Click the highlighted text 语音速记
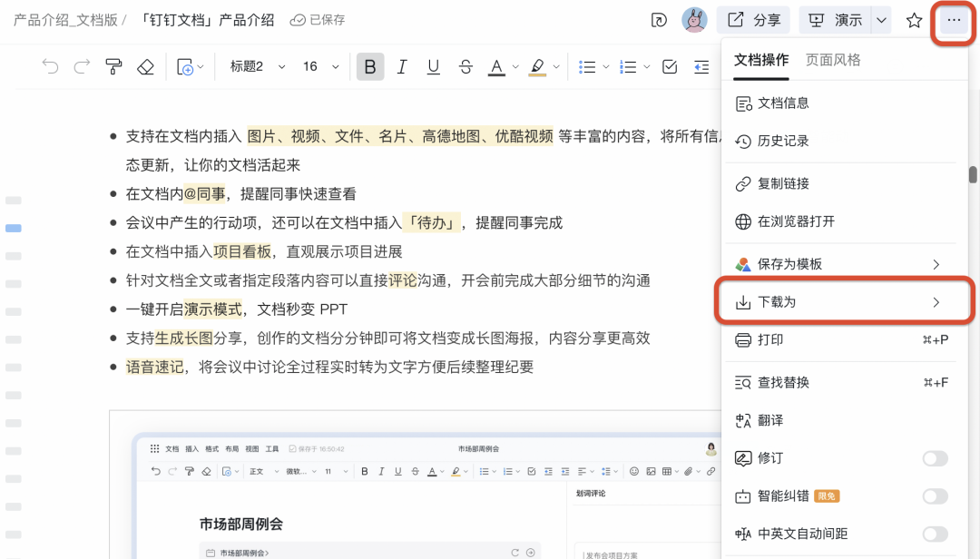980x559 pixels. click(x=155, y=367)
